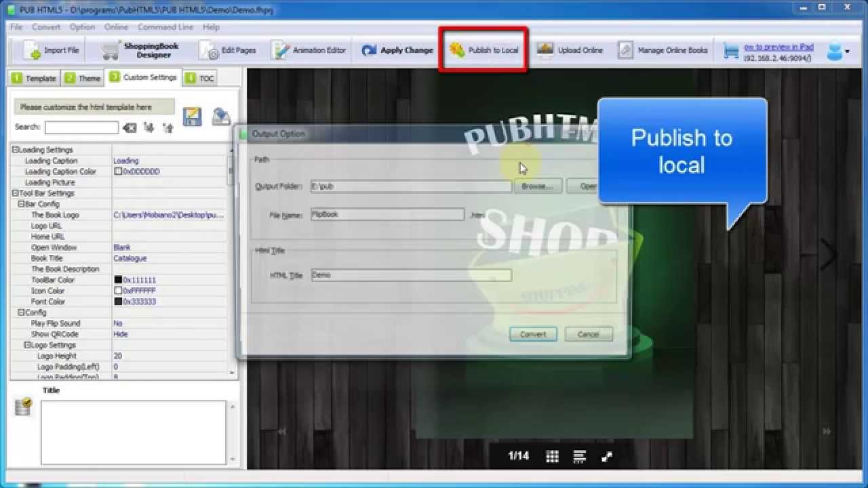The image size is (868, 488).
Task: Click Apply Change in the toolbar
Action: point(397,50)
